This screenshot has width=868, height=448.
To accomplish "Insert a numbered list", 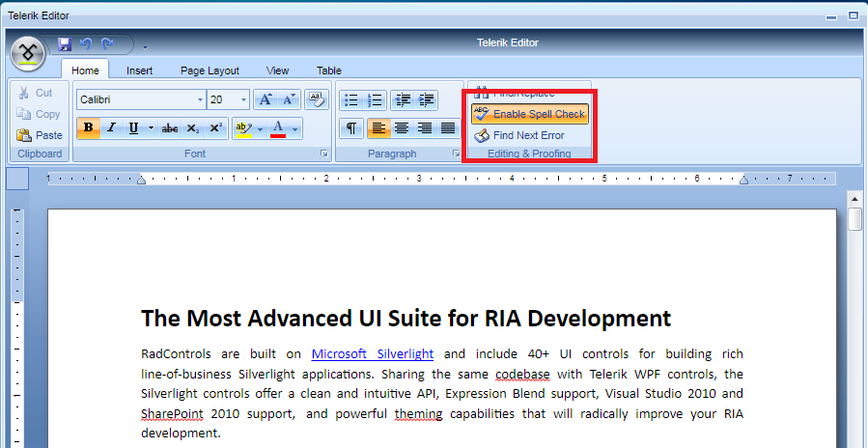I will click(375, 100).
